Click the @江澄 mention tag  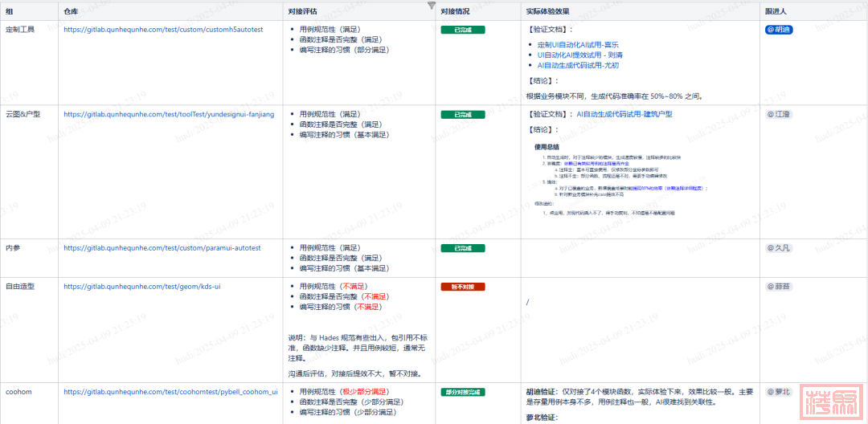[778, 115]
